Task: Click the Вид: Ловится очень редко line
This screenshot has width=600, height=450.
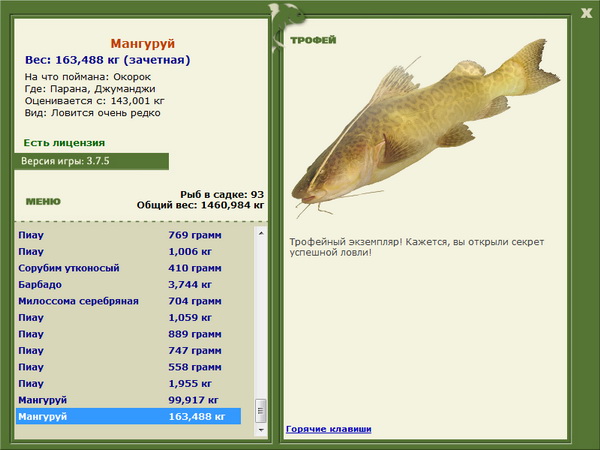Action: click(93, 113)
